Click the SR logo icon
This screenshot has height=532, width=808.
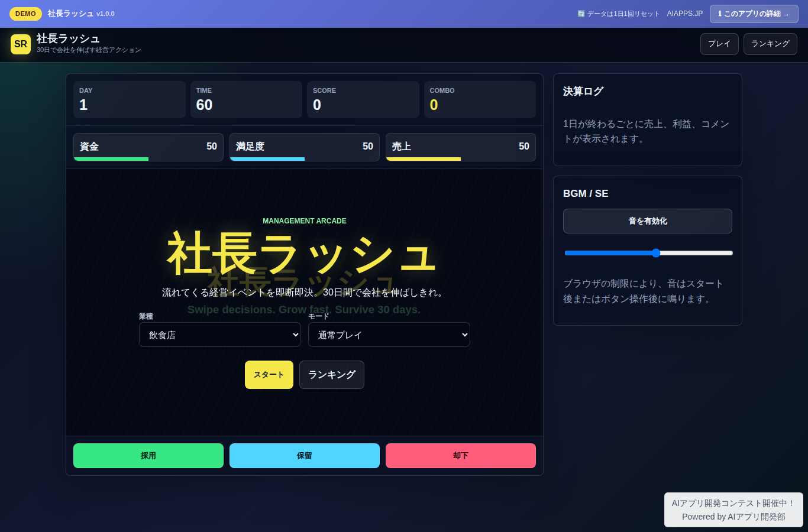[21, 44]
